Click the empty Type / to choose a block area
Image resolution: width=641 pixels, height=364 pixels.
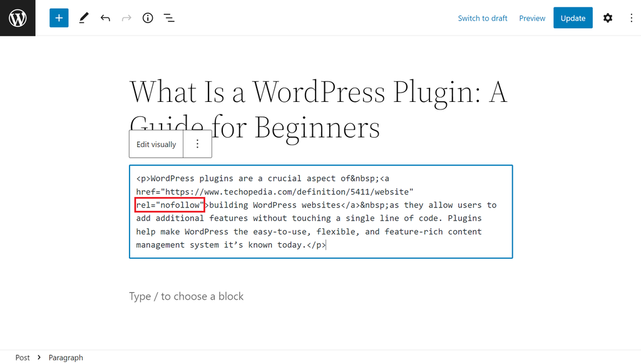tap(187, 296)
